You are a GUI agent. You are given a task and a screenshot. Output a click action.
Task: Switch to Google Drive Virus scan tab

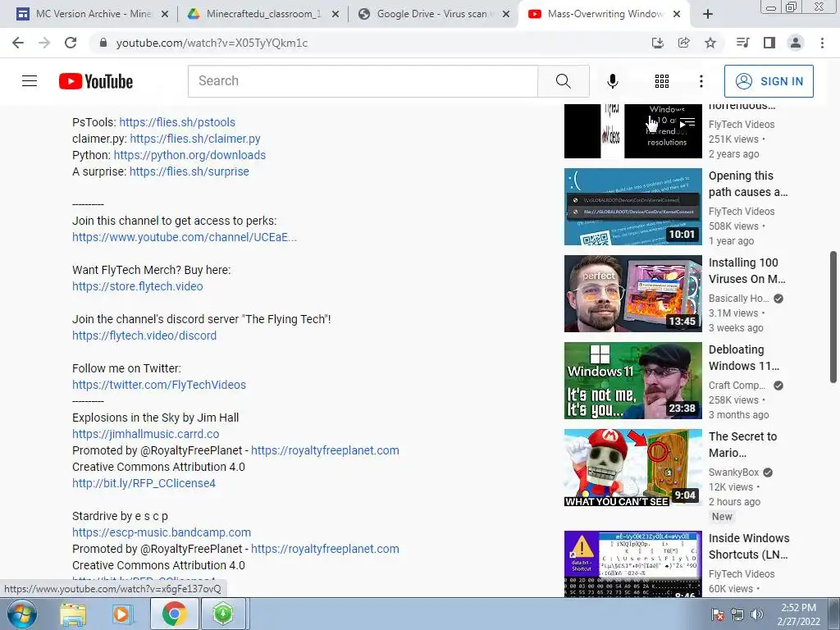point(433,14)
